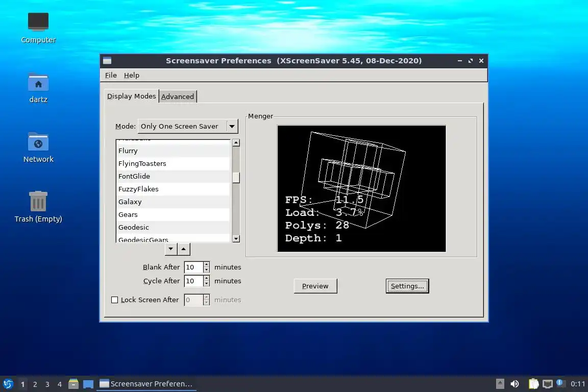588x392 pixels.
Task: Increase the Cycle After minutes value
Action: [206, 278]
